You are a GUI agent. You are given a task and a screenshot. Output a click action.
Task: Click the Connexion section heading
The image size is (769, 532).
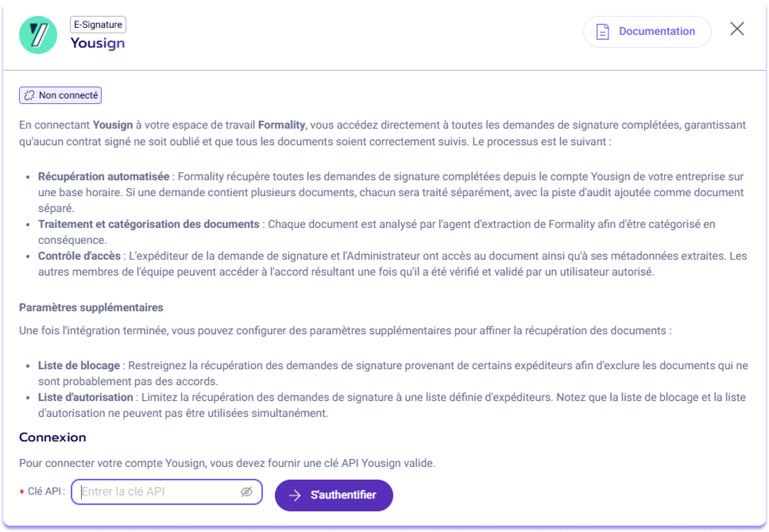52,437
